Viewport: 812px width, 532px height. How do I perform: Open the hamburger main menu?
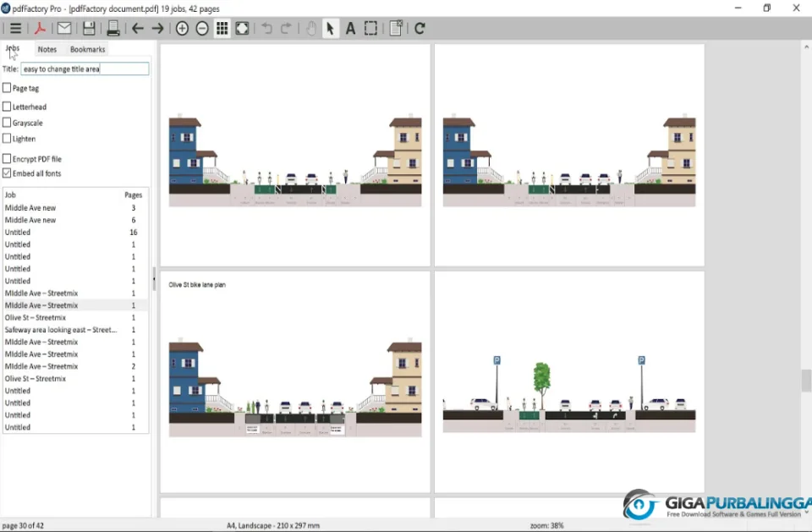pyautogui.click(x=15, y=29)
